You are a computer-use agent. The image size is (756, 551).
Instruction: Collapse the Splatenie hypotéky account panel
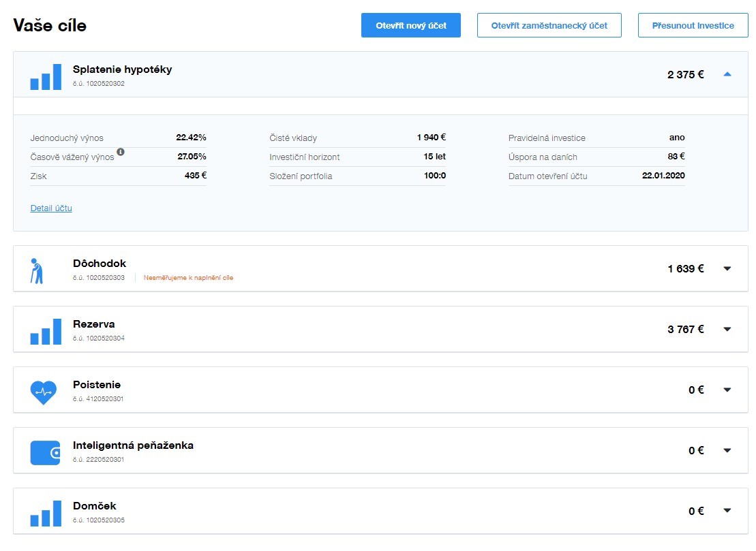click(727, 74)
